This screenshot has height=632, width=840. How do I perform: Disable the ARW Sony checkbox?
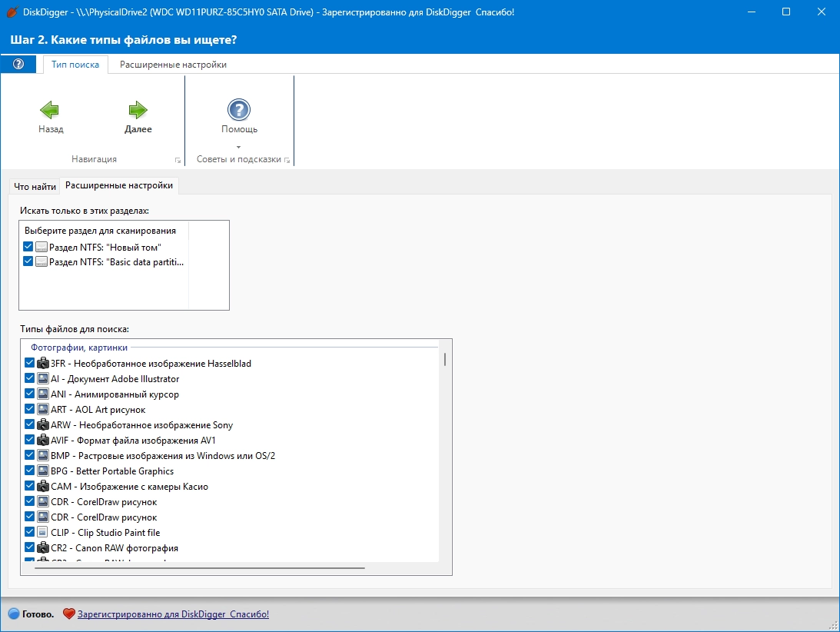(30, 424)
